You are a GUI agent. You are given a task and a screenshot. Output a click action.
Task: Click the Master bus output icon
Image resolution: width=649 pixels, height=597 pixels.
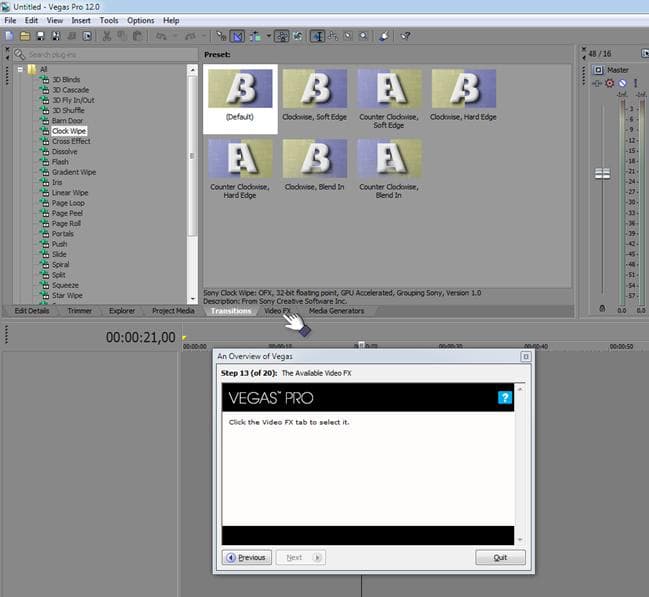tap(599, 70)
